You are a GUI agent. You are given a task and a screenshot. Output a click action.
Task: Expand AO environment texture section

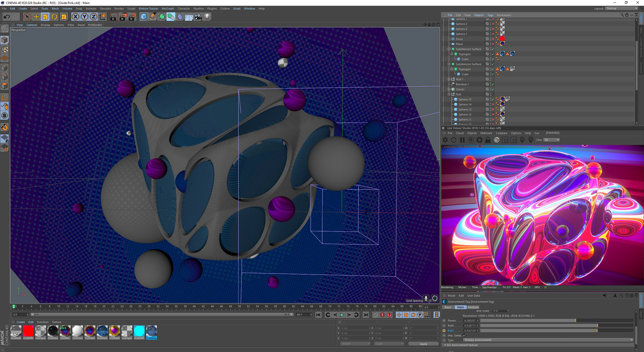pyautogui.click(x=445, y=345)
